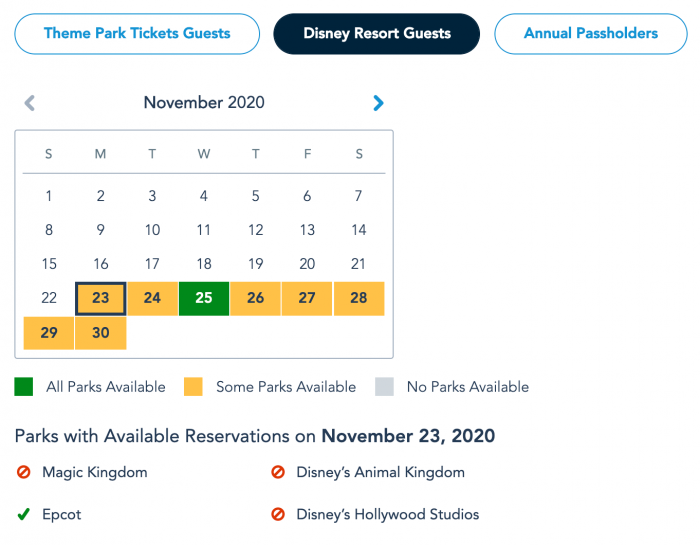
Task: Select November 25 all-parks-available date
Action: click(204, 298)
